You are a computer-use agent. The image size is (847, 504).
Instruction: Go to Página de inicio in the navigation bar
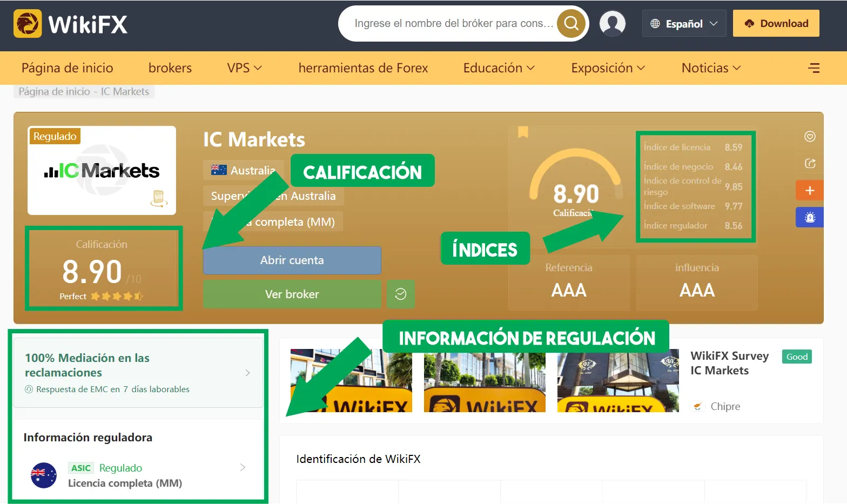pyautogui.click(x=68, y=68)
